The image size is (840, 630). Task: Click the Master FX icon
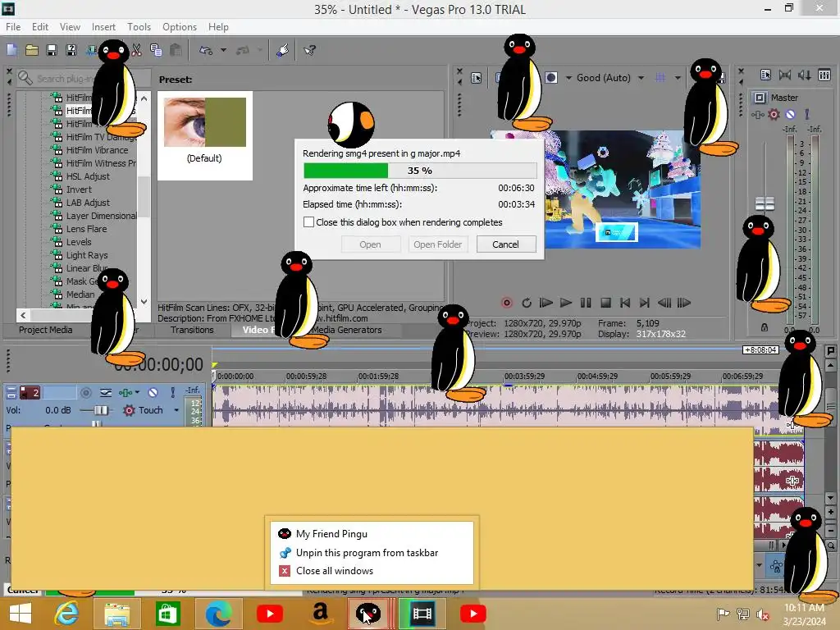757,115
